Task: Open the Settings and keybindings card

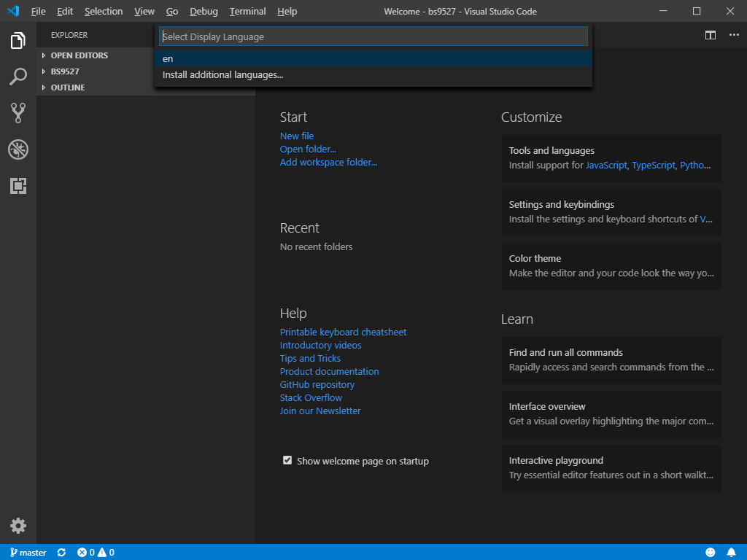Action: (x=611, y=212)
